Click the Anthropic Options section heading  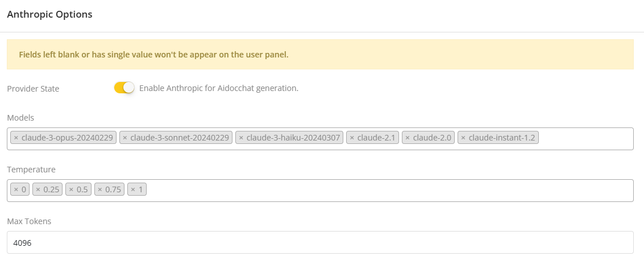[x=49, y=15]
